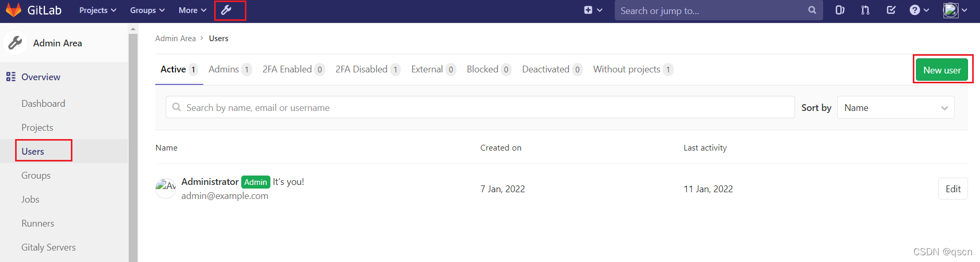Click the New user button

click(942, 70)
